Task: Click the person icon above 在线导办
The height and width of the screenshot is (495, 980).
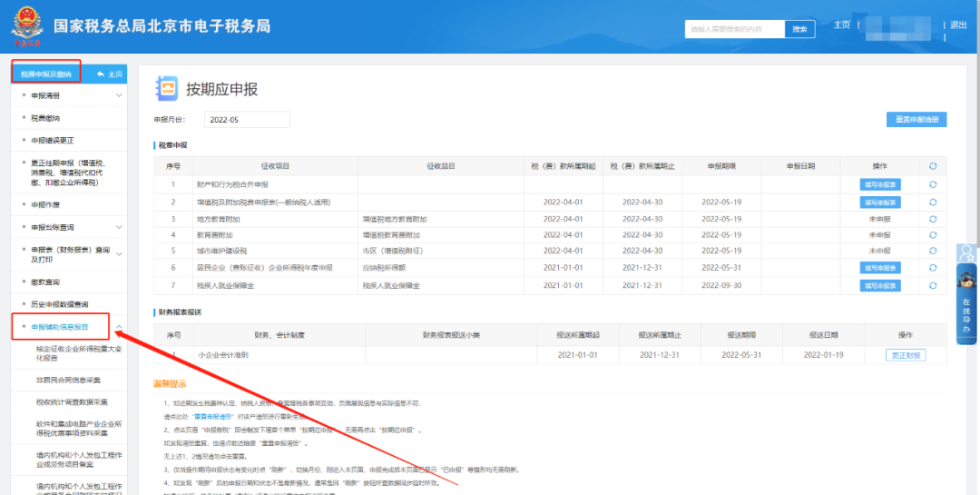Action: pyautogui.click(x=966, y=252)
